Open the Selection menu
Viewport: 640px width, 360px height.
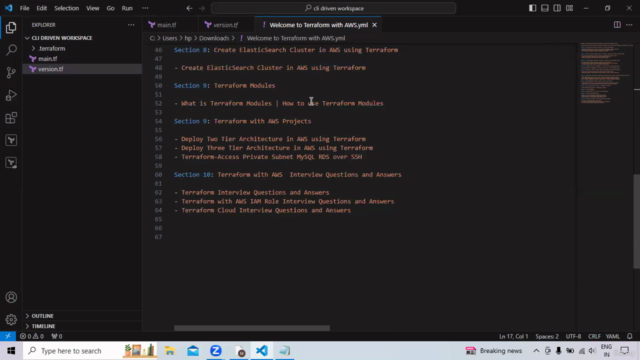point(67,8)
